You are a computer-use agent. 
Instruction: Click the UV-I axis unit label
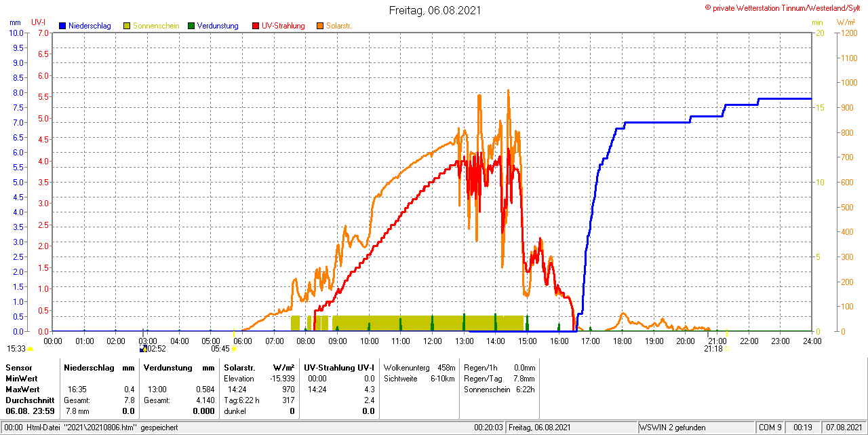click(x=39, y=22)
